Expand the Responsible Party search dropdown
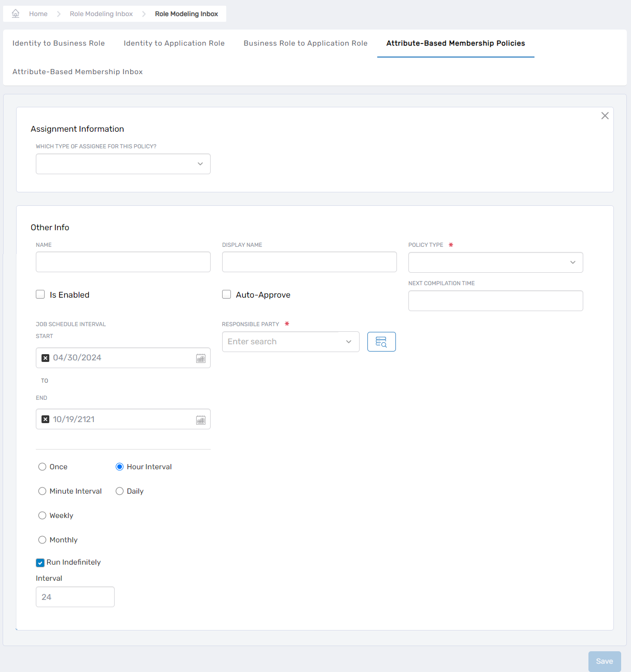 348,341
